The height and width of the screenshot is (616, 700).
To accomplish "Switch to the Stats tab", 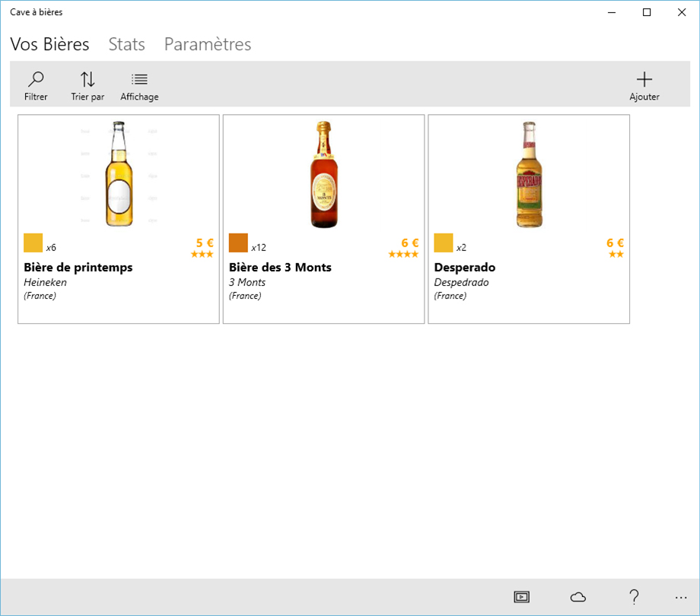I will coord(126,44).
